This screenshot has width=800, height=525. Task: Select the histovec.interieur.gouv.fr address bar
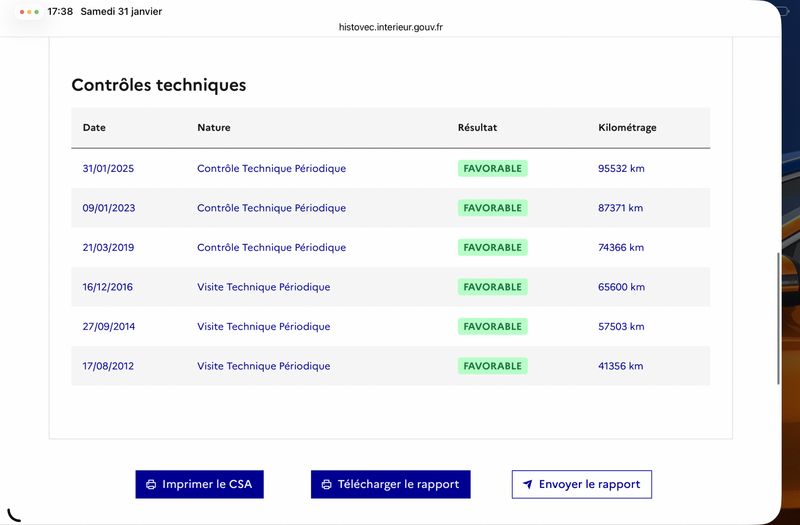[x=391, y=27]
